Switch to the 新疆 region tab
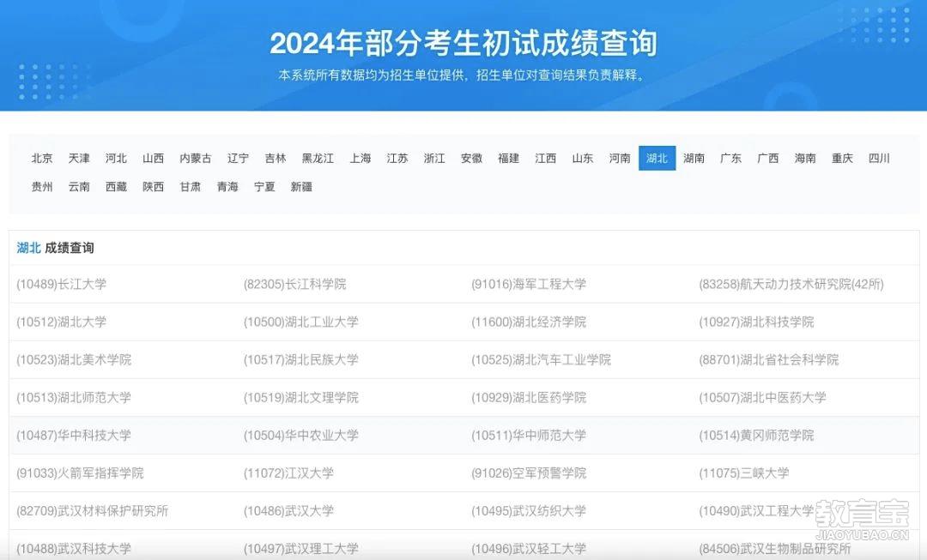The width and height of the screenshot is (927, 560). [301, 187]
